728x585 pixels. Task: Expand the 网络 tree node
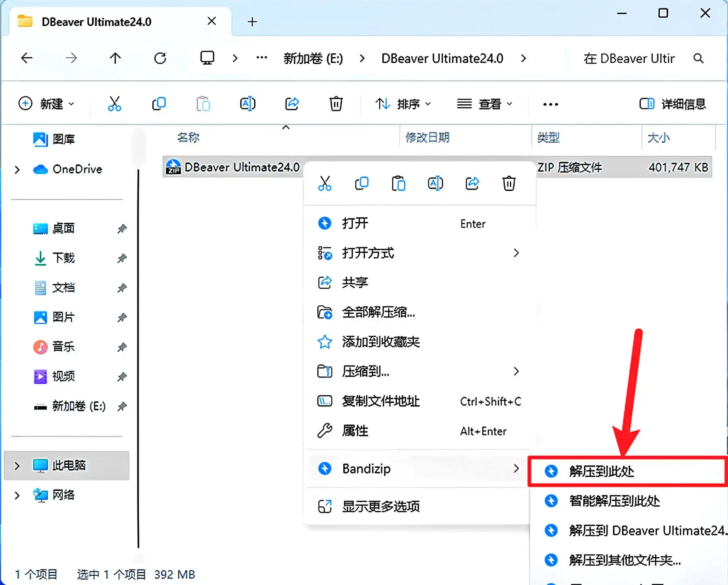[x=17, y=495]
